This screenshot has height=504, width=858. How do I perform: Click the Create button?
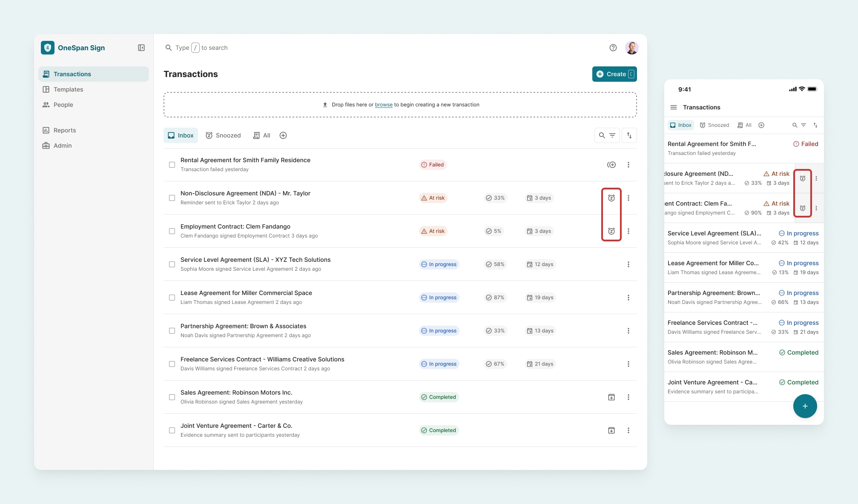pyautogui.click(x=614, y=74)
